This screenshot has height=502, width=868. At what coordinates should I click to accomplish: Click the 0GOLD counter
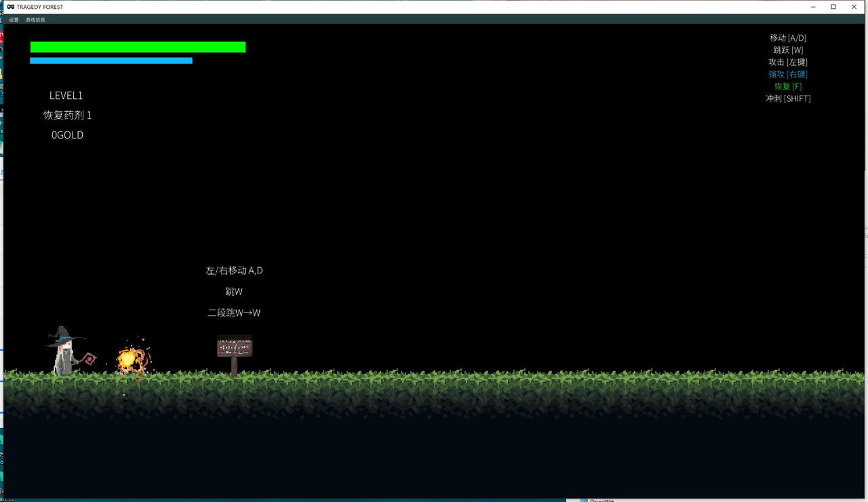(67, 135)
